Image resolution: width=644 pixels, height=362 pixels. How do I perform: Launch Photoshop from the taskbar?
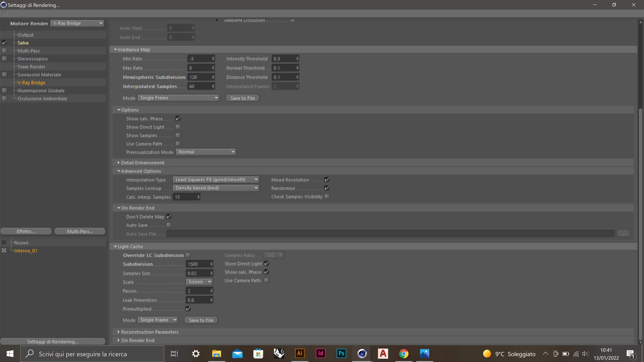click(341, 353)
